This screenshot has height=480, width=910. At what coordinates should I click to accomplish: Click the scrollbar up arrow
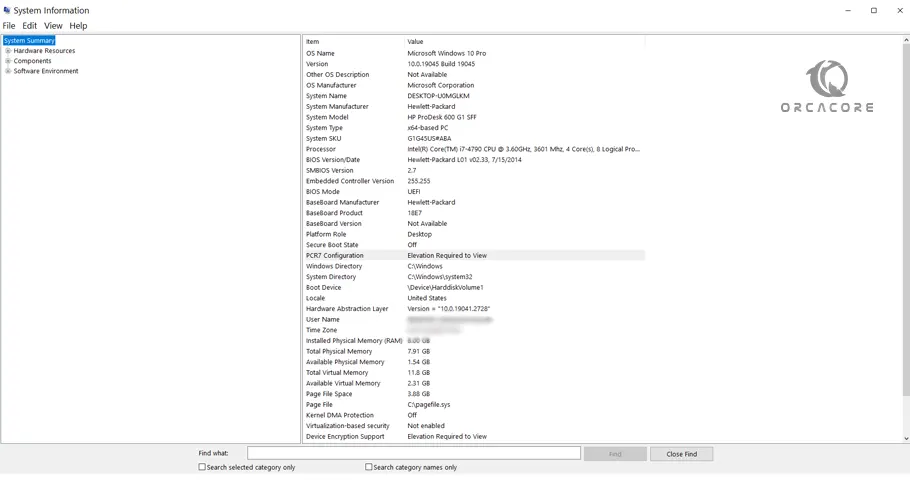[x=906, y=40]
